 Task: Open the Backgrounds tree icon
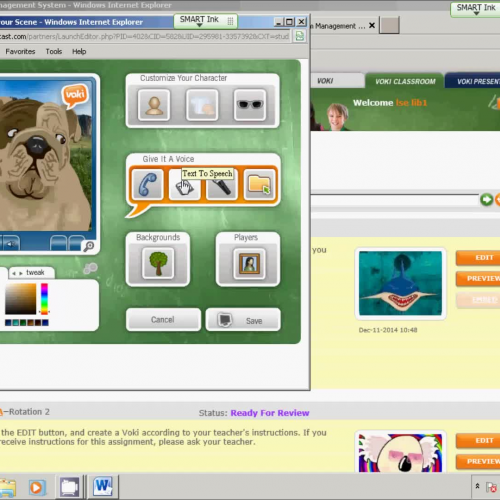158,263
